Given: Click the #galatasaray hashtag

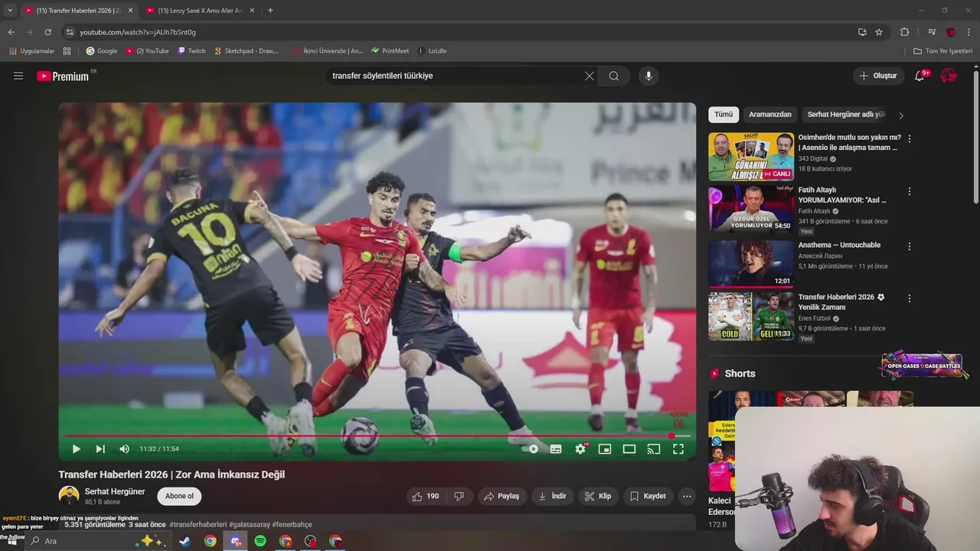Looking at the screenshot, I should point(249,524).
